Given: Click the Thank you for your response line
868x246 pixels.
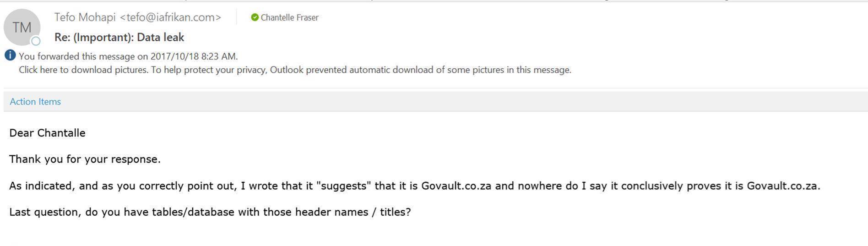Looking at the screenshot, I should (85, 159).
